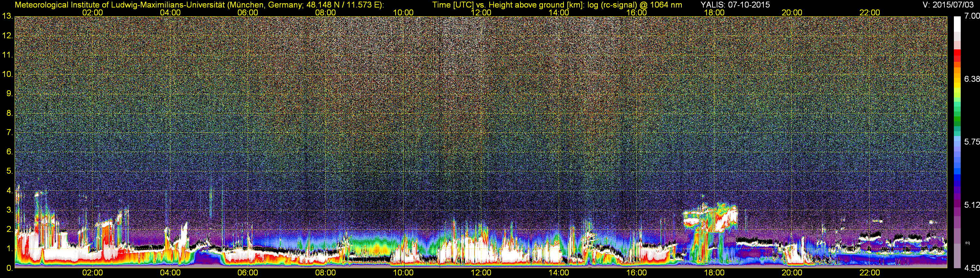Select the 06:00 label on the top time axis
This screenshot has height=278, width=980.
tap(248, 12)
